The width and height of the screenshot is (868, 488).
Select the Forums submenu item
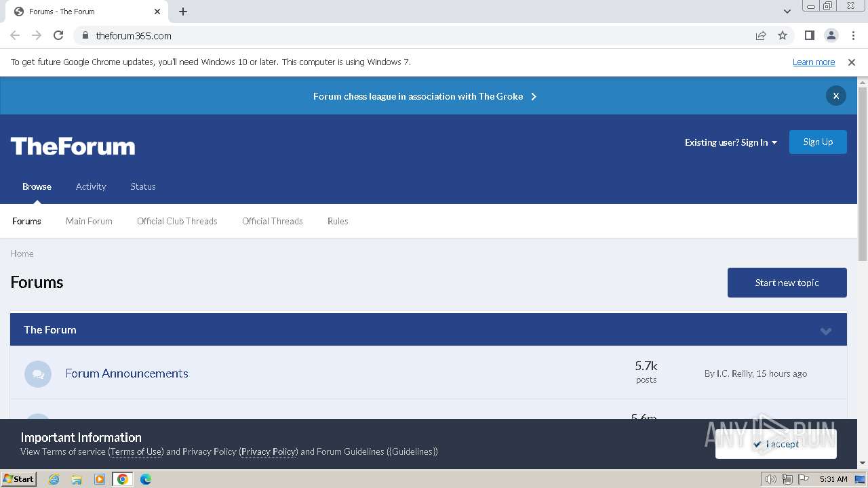coord(26,221)
